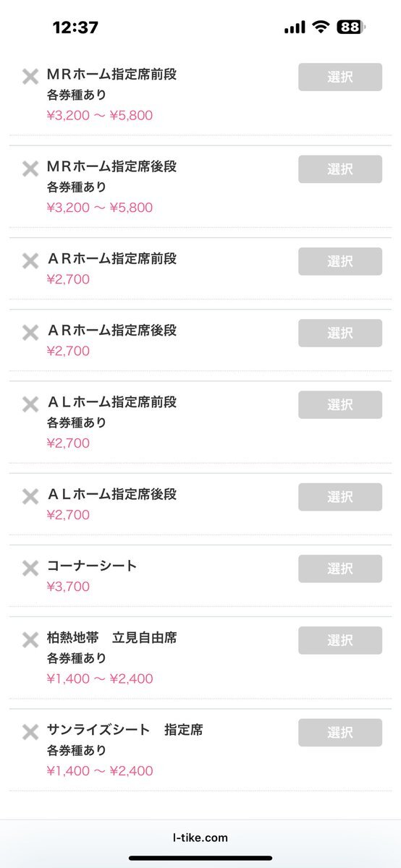
Task: Click 選択 for ＡＲホーム指定席前段
Action: click(x=340, y=261)
